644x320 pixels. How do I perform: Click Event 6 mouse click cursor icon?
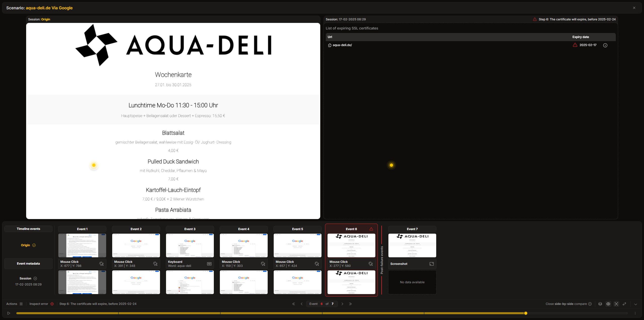pos(371,264)
